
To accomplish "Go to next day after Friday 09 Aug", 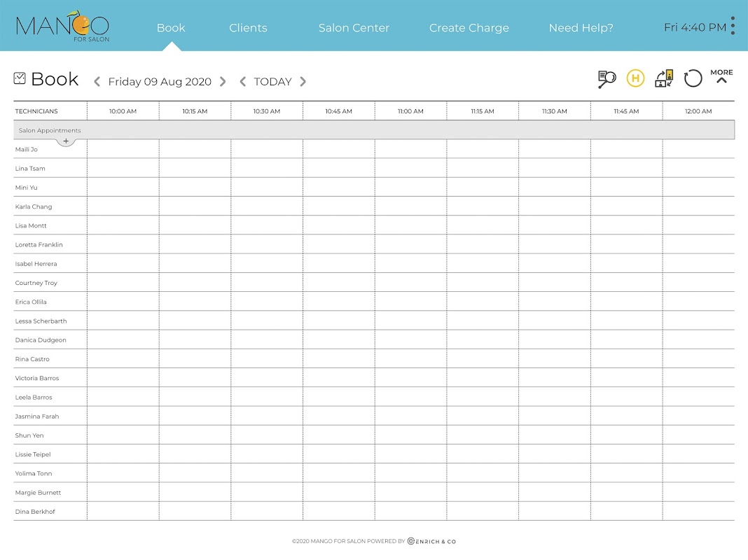I will (223, 81).
